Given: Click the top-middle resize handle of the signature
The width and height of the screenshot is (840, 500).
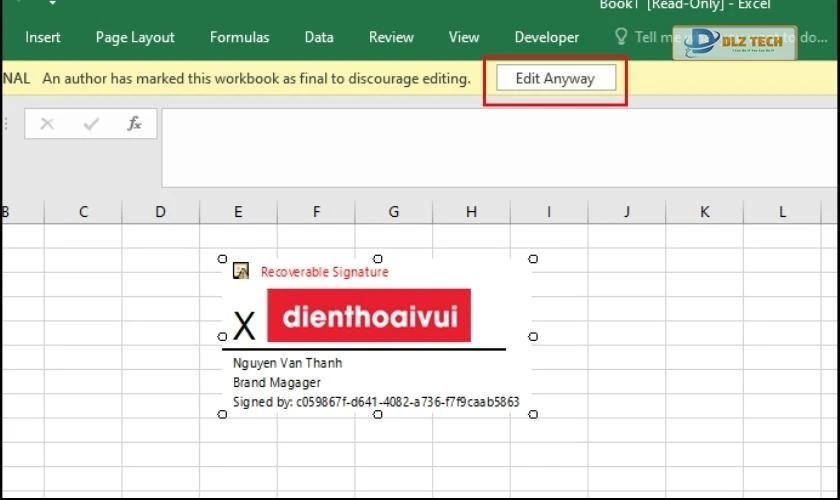Looking at the screenshot, I should pyautogui.click(x=378, y=258).
